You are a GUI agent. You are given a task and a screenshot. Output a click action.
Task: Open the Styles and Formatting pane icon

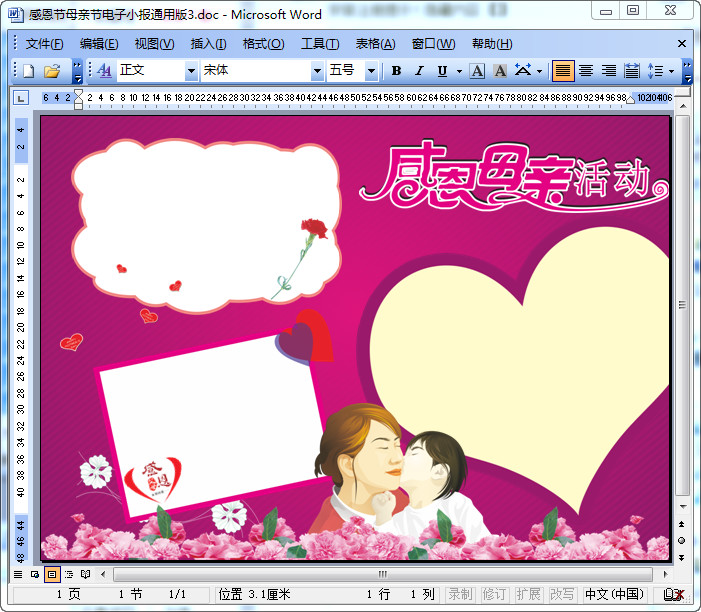click(x=104, y=71)
